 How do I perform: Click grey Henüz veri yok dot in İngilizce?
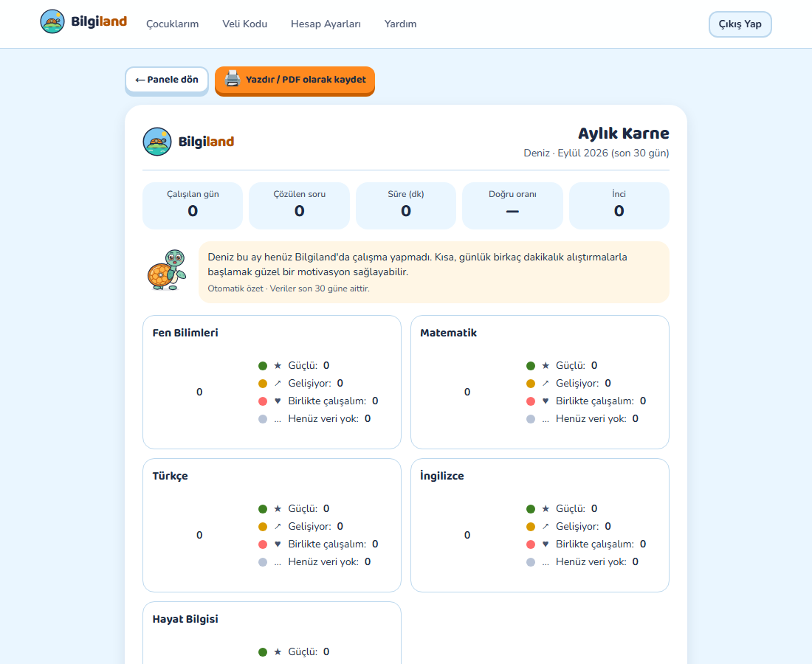(531, 562)
